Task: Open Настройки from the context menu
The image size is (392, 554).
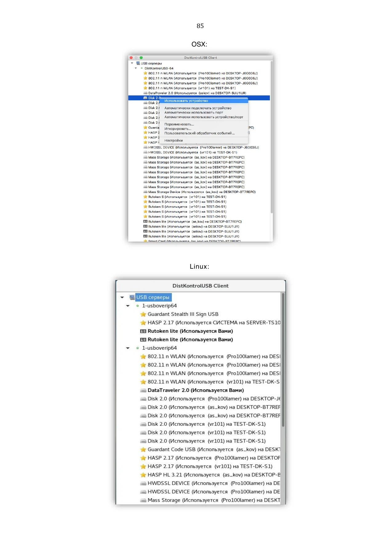Action: pyautogui.click(x=174, y=140)
